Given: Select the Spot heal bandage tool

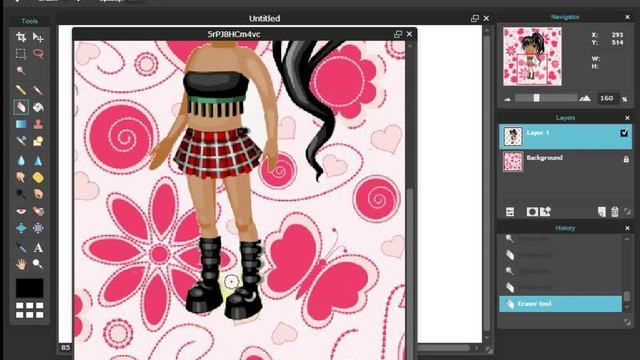Looking at the screenshot, I should 38,211.
